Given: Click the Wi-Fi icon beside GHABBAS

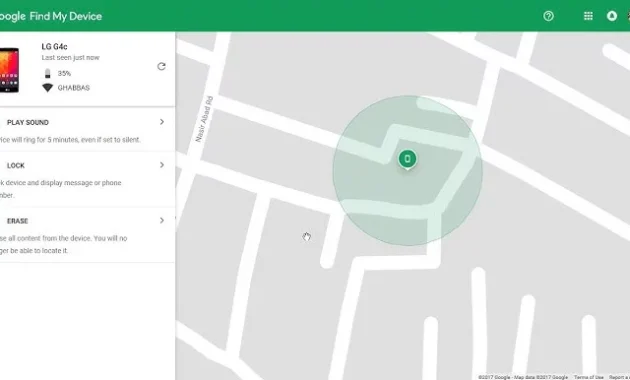Looking at the screenshot, I should (x=47, y=88).
